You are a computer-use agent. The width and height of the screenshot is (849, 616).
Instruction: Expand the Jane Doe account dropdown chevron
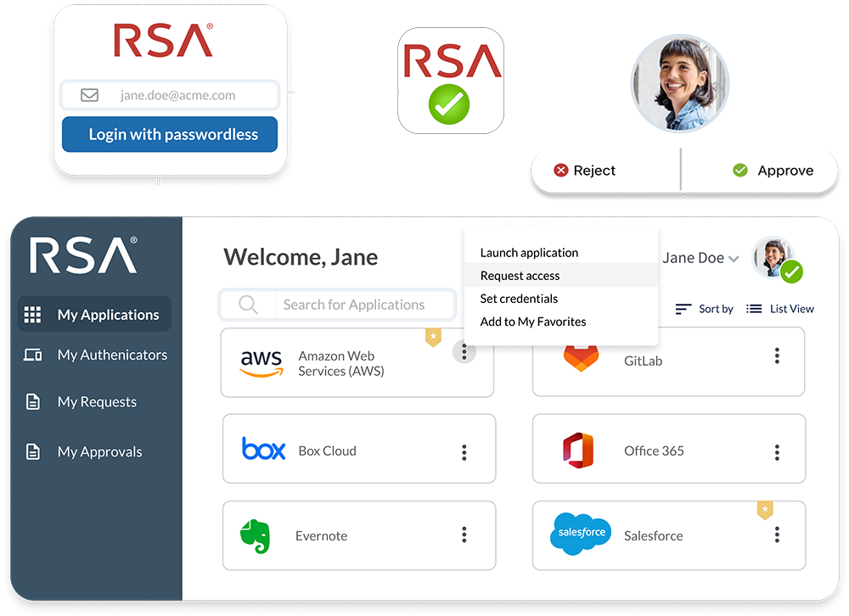tap(734, 259)
